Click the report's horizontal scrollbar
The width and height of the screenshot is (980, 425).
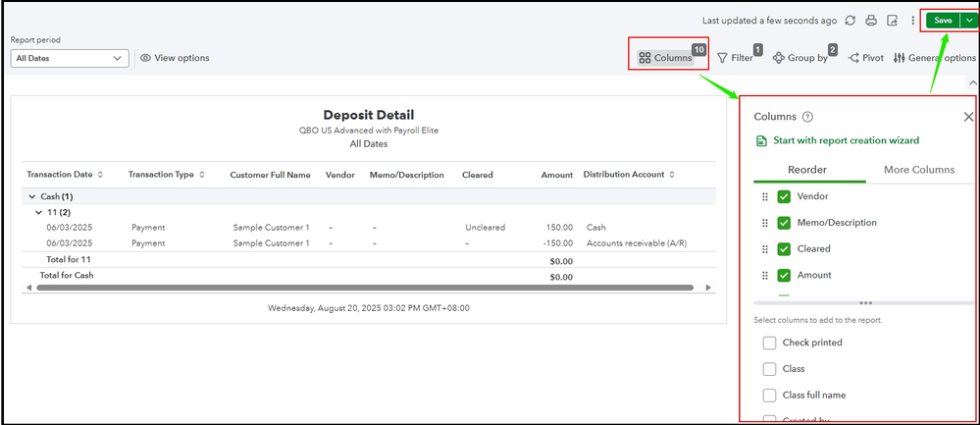point(363,288)
